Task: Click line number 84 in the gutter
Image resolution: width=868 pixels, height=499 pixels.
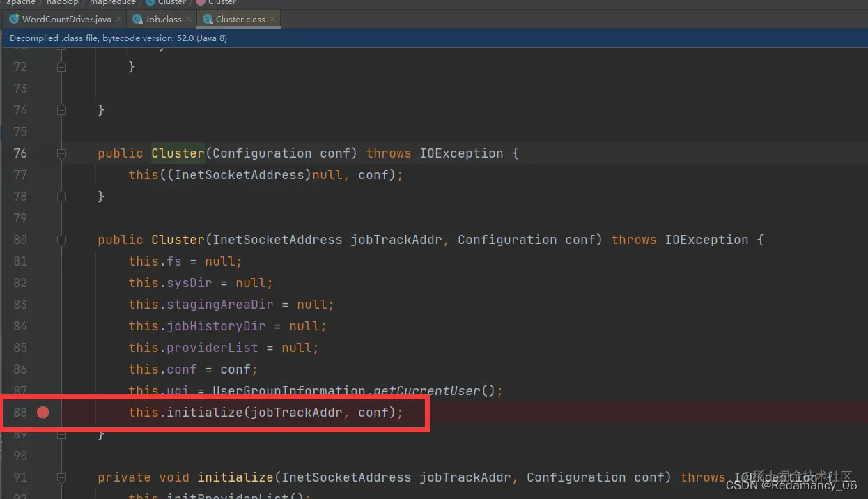Action: (20, 326)
